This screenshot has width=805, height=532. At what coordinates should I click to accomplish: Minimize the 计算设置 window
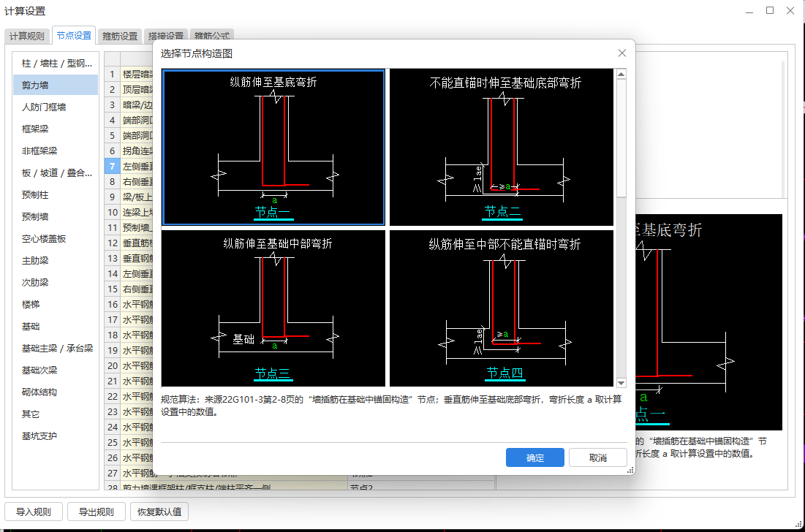(749, 10)
